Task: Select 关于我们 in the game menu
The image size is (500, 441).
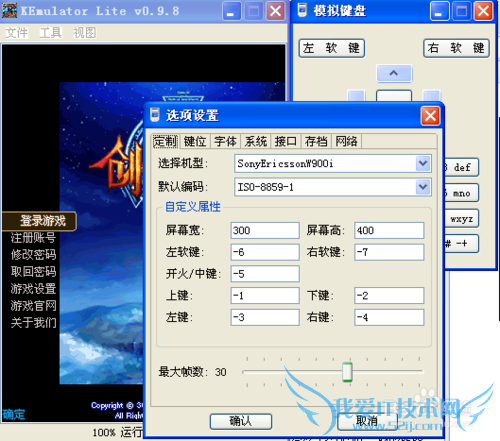Action: (33, 323)
